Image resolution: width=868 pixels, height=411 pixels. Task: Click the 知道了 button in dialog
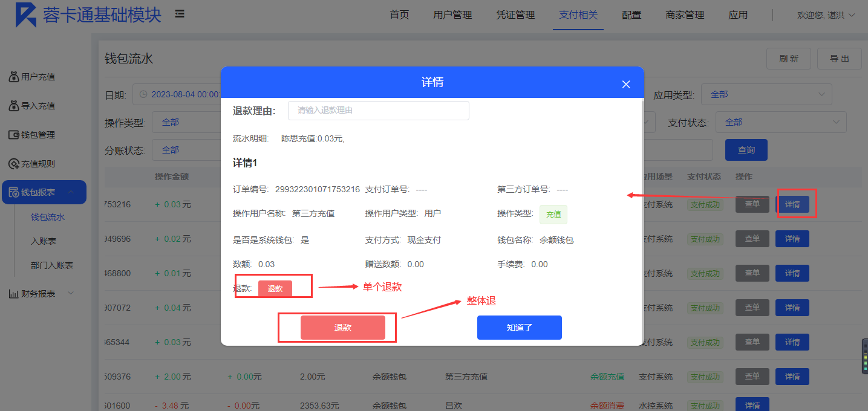[519, 328]
